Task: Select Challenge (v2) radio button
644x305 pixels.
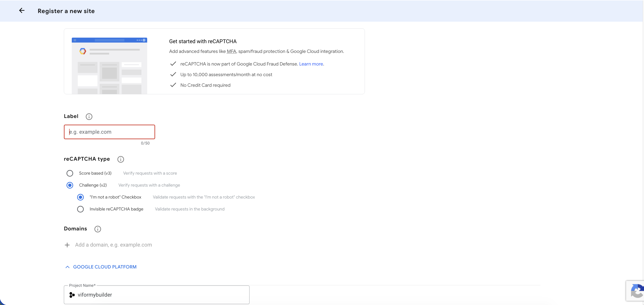Action: click(x=70, y=185)
